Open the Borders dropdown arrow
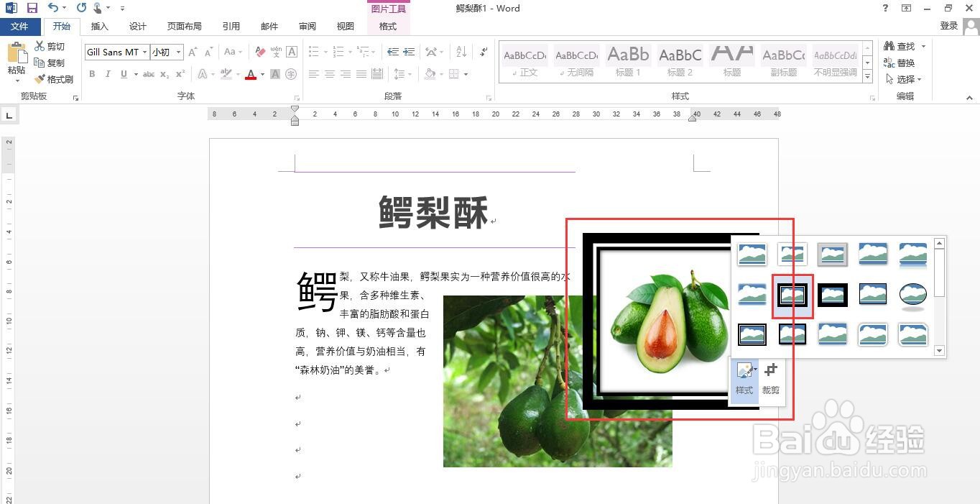 466,74
